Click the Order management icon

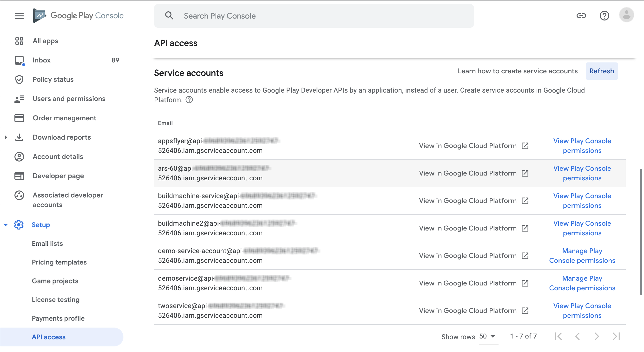(x=19, y=118)
